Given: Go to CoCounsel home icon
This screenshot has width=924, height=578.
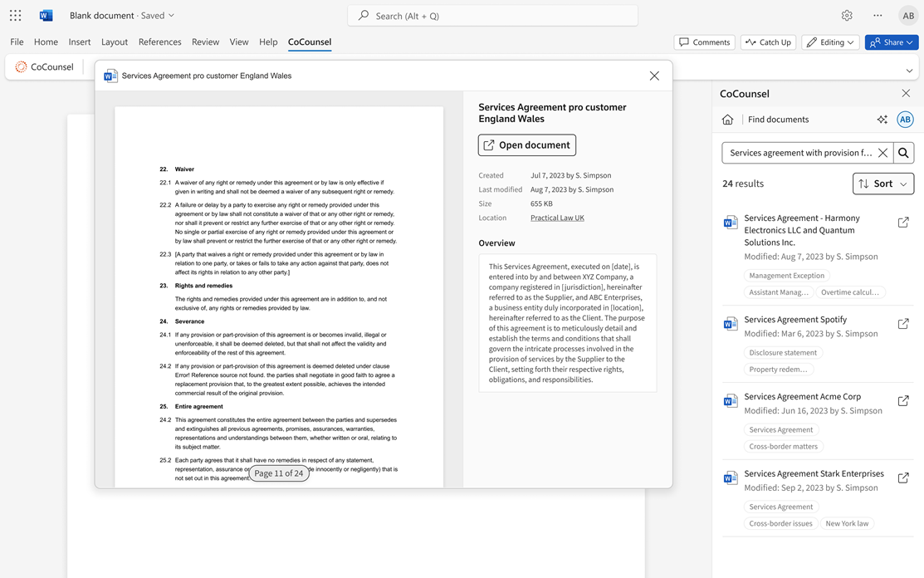Looking at the screenshot, I should (727, 120).
